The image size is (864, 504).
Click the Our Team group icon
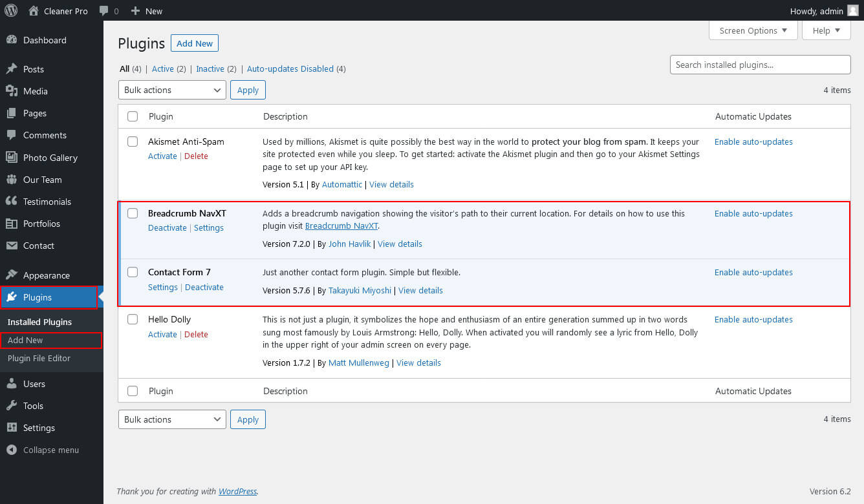click(x=12, y=180)
